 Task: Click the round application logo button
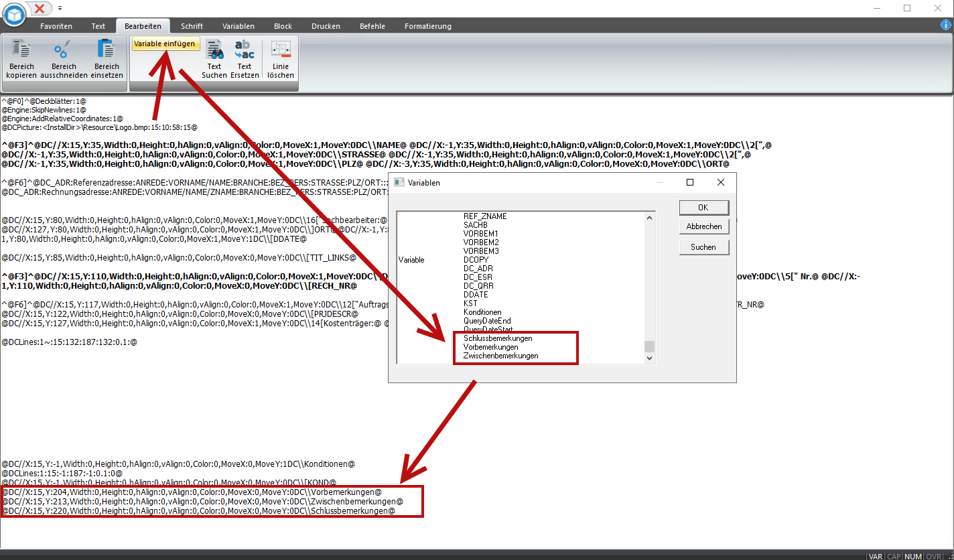coord(13,14)
